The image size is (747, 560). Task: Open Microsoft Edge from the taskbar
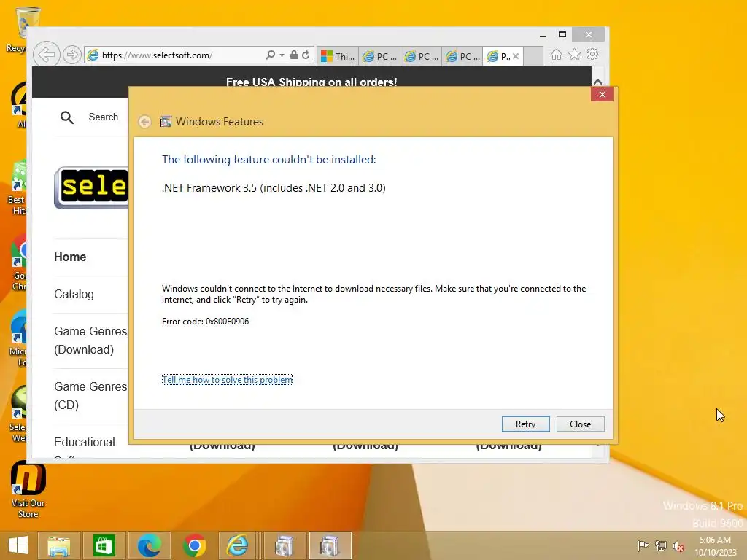tap(149, 545)
